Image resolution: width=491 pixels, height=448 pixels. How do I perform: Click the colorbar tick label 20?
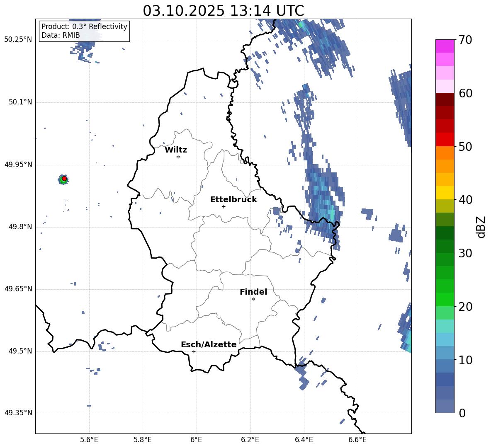click(x=465, y=307)
